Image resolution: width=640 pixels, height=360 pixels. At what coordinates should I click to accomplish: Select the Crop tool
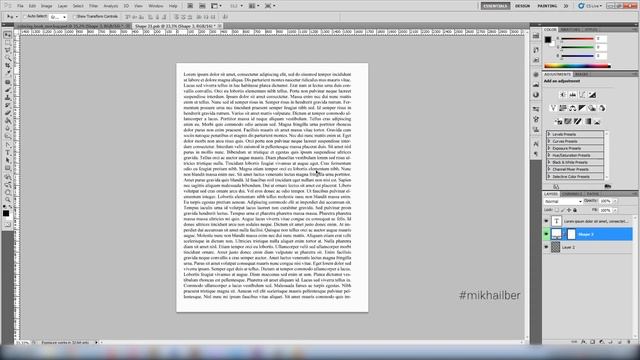click(x=7, y=66)
